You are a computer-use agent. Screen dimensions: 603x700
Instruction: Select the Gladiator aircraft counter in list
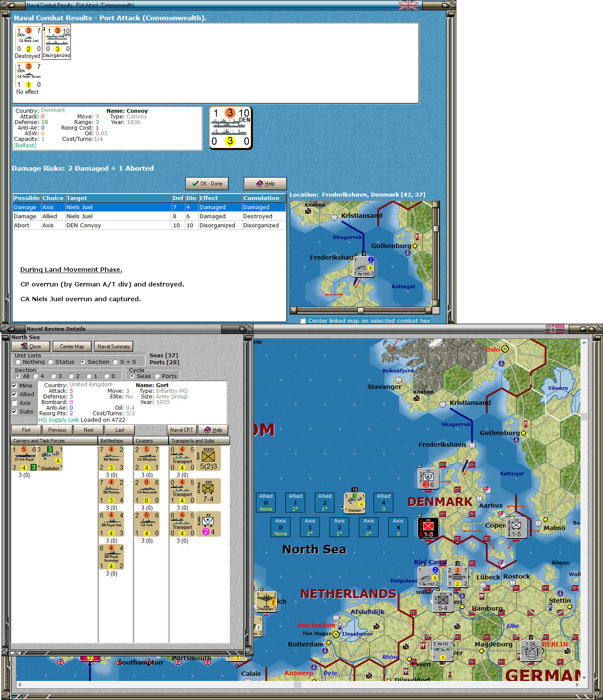[x=50, y=458]
